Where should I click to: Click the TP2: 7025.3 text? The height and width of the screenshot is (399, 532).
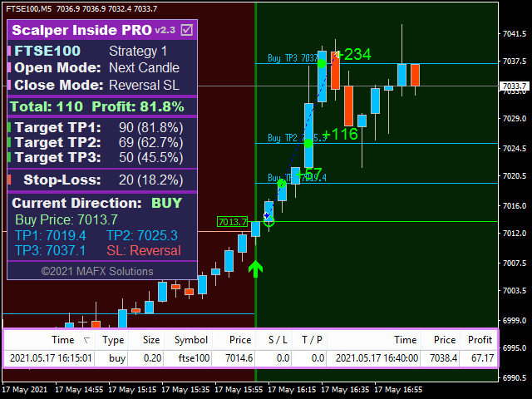point(142,235)
